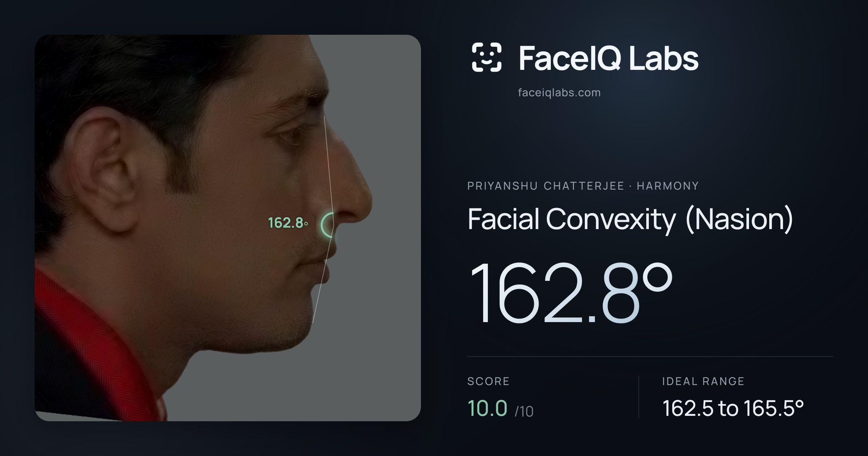Click the FaceIQ Labs face-scan logo icon

tap(486, 57)
